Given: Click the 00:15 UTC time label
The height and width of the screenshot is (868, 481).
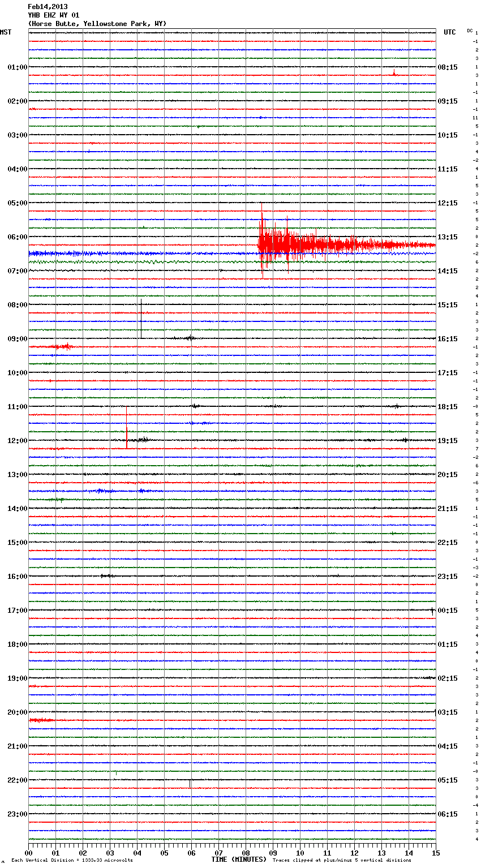Looking at the screenshot, I should pyautogui.click(x=448, y=611).
